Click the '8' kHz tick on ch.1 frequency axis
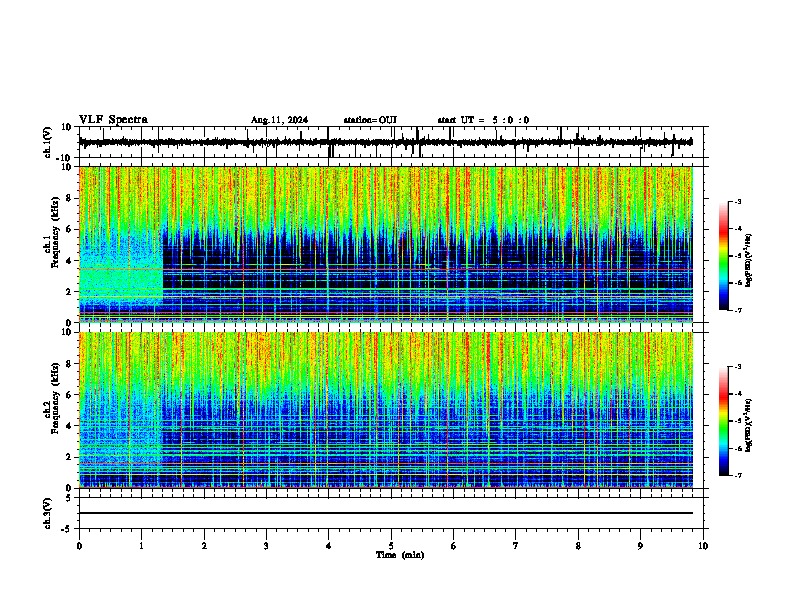Viewport: 792px width, 612px height. point(69,198)
